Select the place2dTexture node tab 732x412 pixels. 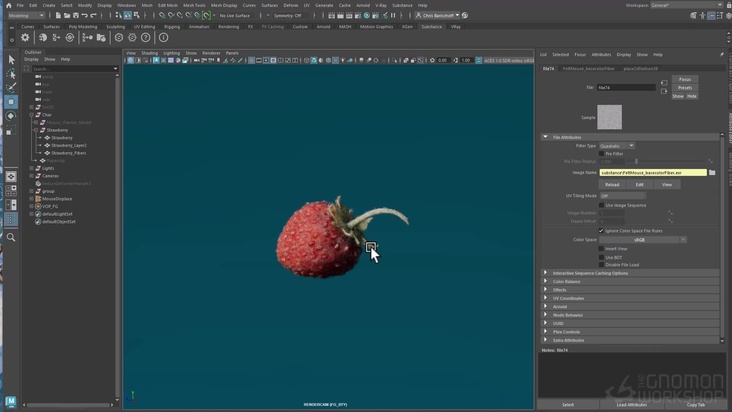(x=640, y=69)
